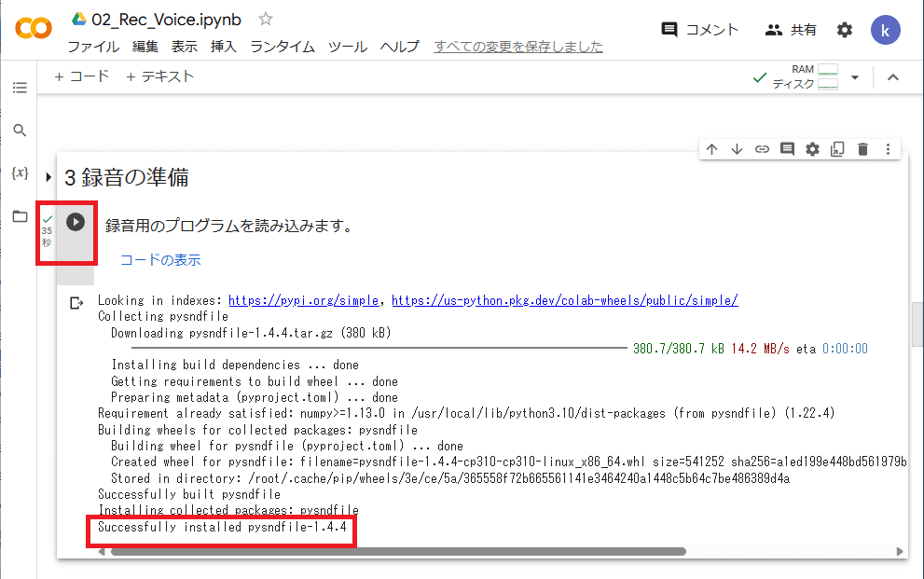Delete the cell with trash icon
Viewport: 924px width, 579px height.
(862, 149)
